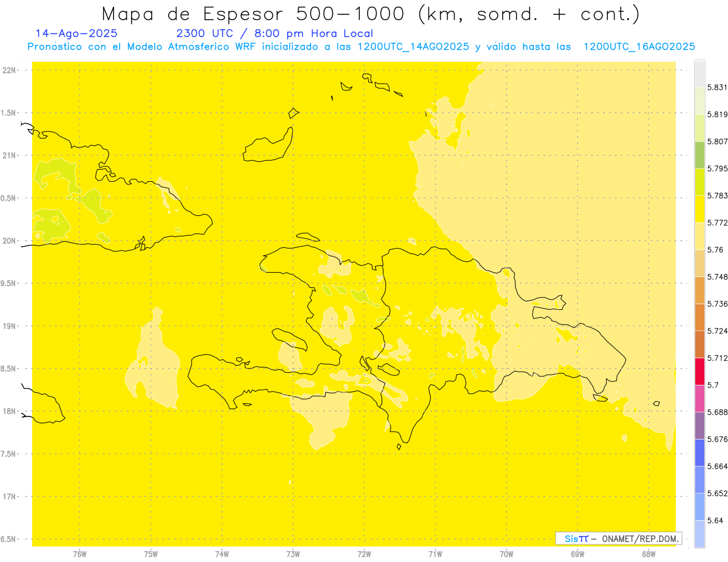Click legend value '5.712'
This screenshot has width=728, height=562.
coord(717,358)
